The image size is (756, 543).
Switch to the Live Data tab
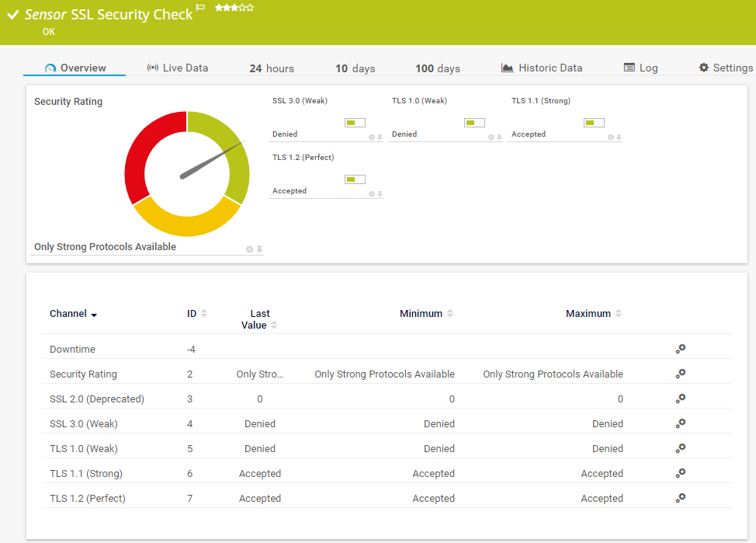(177, 68)
